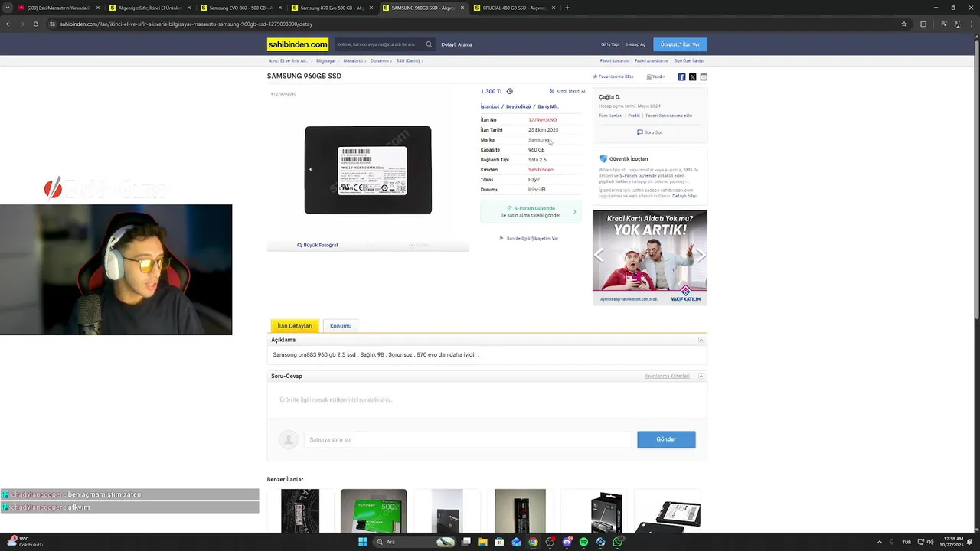The width and height of the screenshot is (980, 551).
Task: Click the left arrow on product photo
Action: [x=310, y=169]
